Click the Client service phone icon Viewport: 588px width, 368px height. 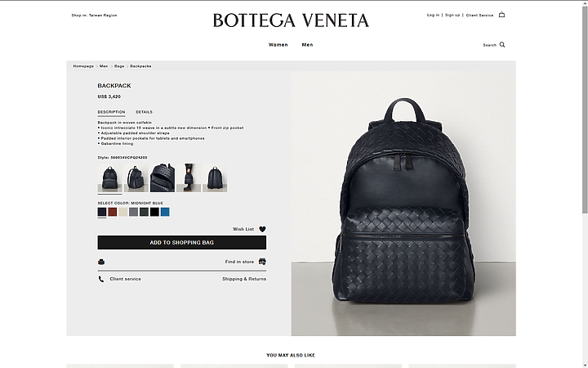pyautogui.click(x=101, y=279)
